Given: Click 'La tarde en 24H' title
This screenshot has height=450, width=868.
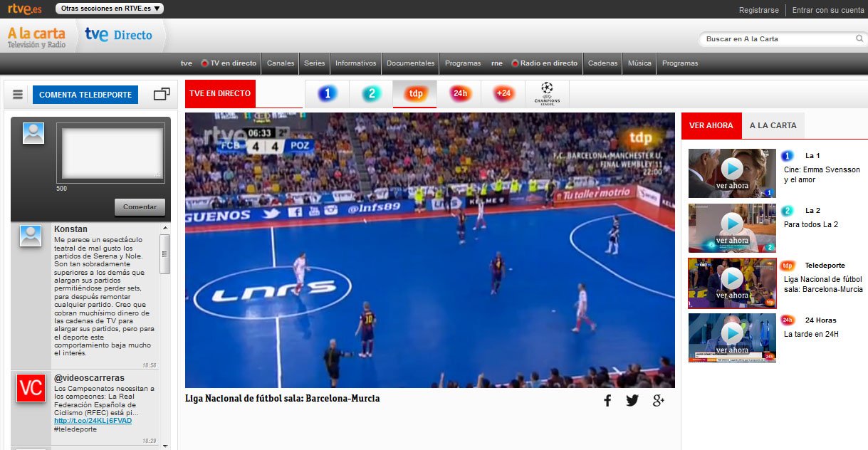Looking at the screenshot, I should pyautogui.click(x=812, y=334).
